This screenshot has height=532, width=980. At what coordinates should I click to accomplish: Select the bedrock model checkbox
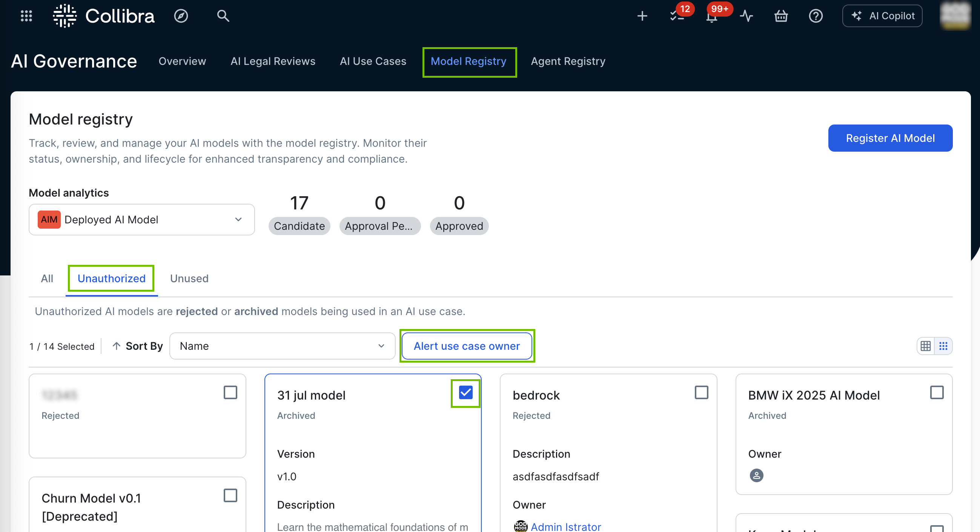click(701, 392)
